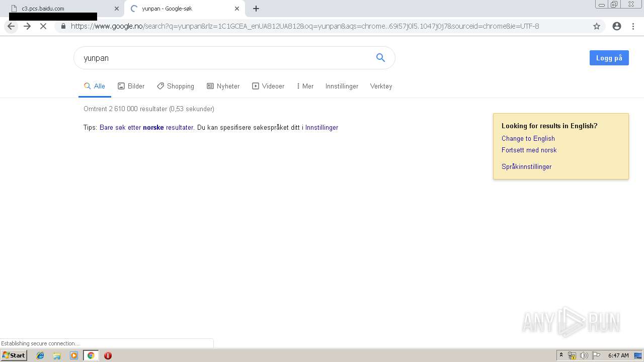Select the Alle results tab

[95, 86]
